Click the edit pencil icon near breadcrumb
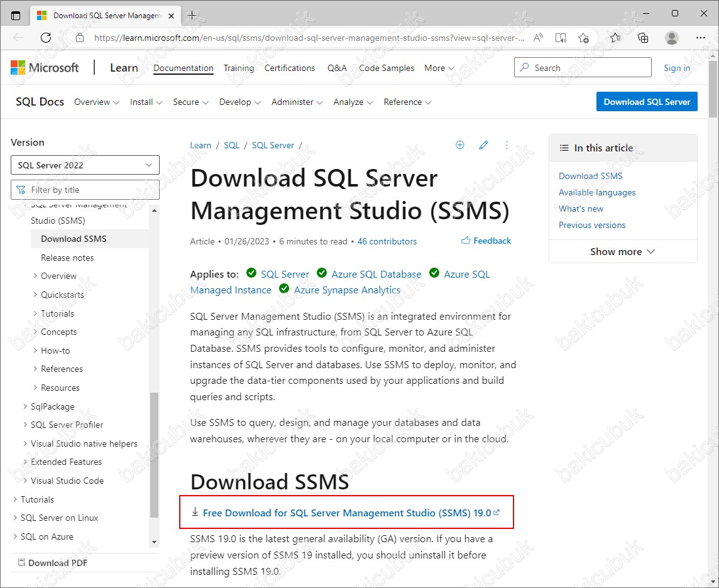 483,145
